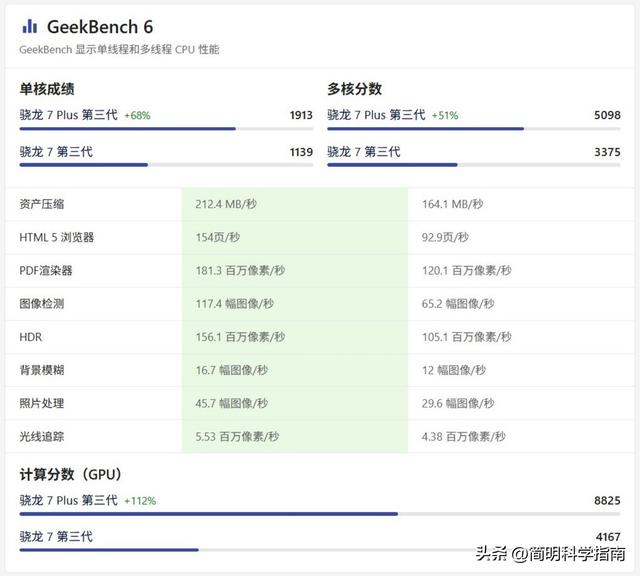Click multi-core score 3375
The height and width of the screenshot is (576, 640).
607,152
